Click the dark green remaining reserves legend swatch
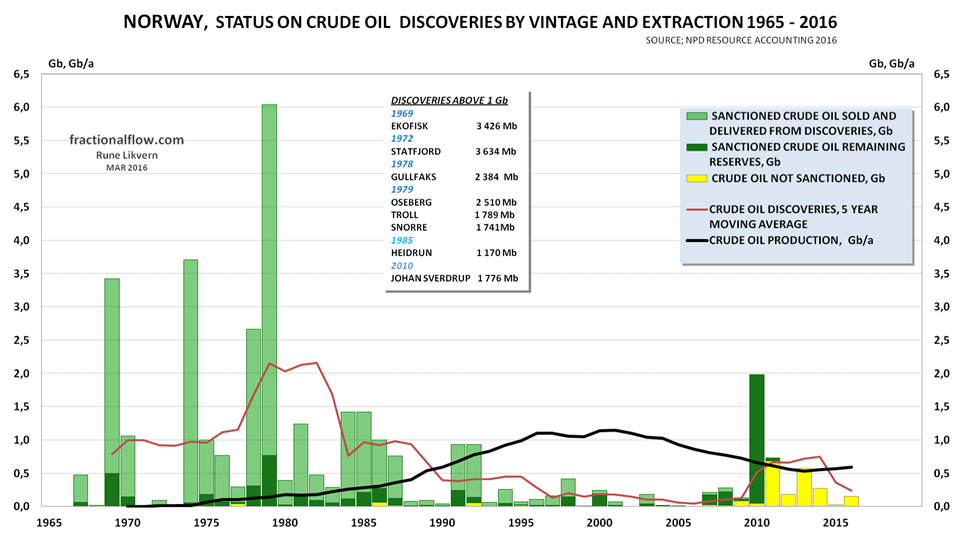Viewport: 960px width, 540px height. (x=698, y=147)
